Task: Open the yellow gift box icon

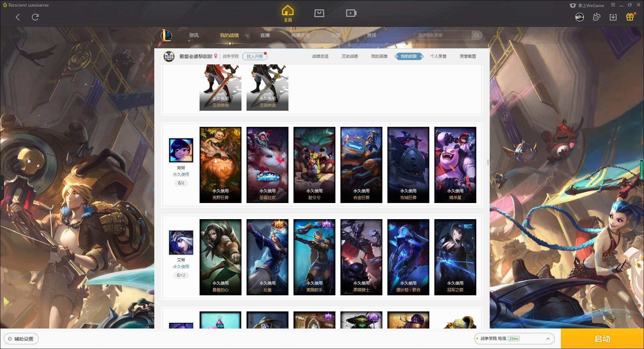Action: (x=630, y=17)
